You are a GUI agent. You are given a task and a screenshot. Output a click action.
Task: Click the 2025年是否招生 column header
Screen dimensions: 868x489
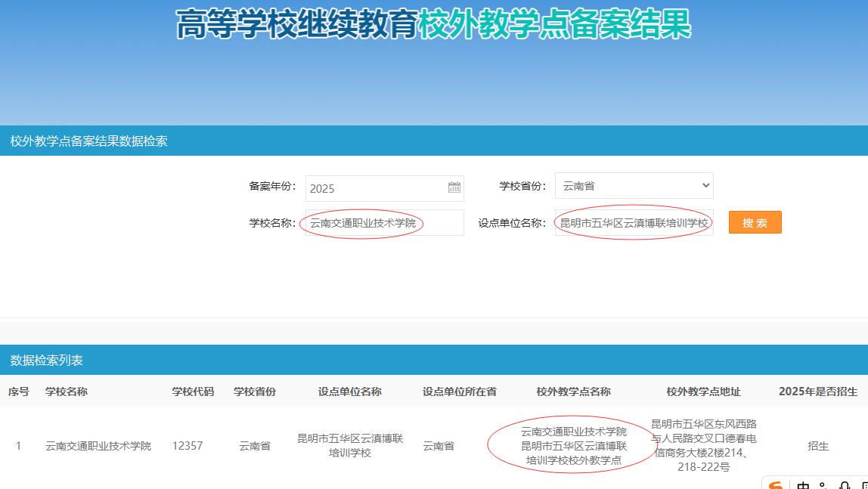(x=818, y=392)
